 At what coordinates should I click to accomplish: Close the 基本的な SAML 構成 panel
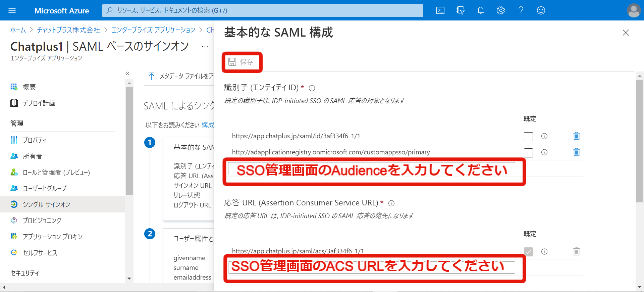(x=626, y=33)
